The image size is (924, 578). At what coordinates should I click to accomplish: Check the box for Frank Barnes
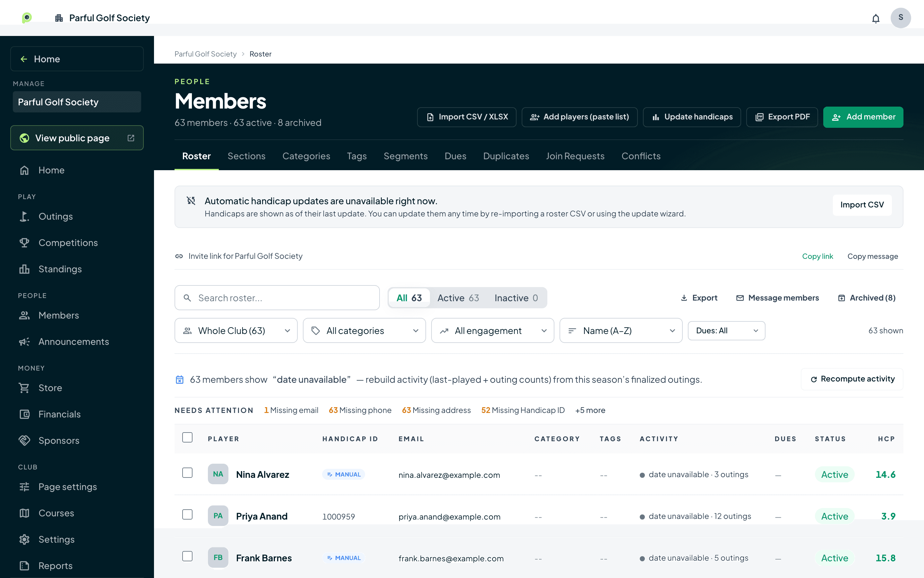pyautogui.click(x=187, y=556)
